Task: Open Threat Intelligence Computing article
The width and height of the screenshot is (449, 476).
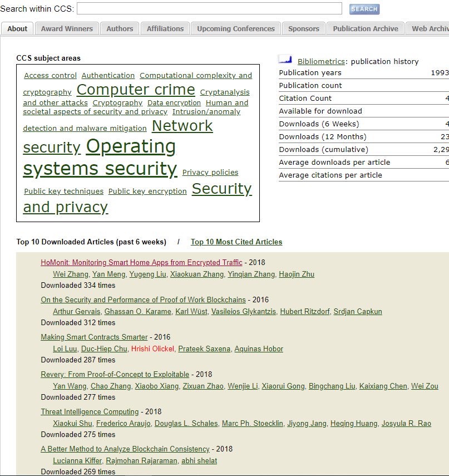Action: point(90,411)
